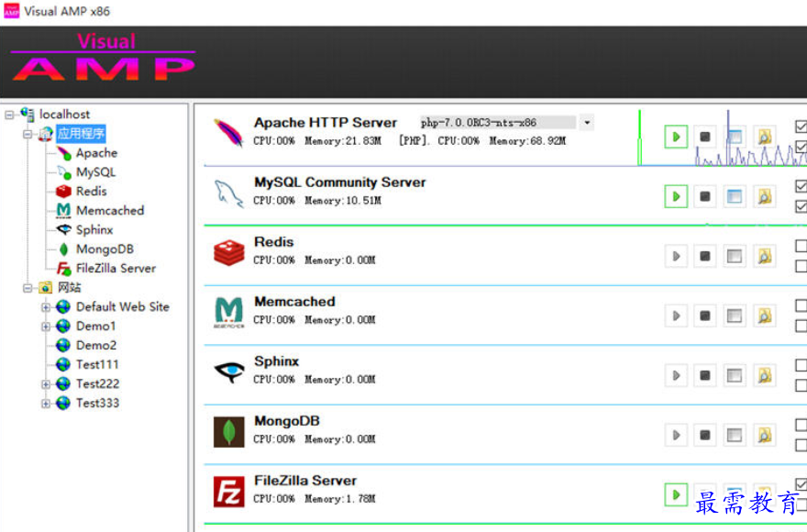Select Sphinx in the tree
This screenshot has width=807, height=532.
coord(94,229)
